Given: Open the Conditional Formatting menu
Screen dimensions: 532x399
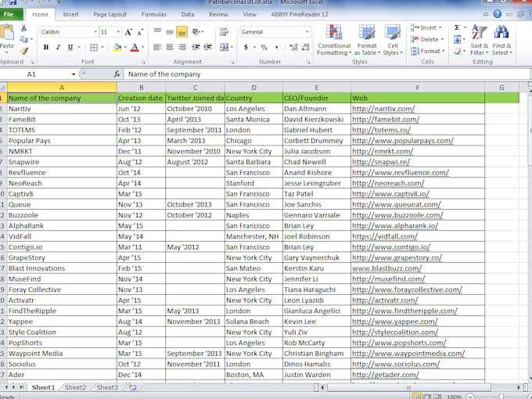Looking at the screenshot, I should point(334,40).
